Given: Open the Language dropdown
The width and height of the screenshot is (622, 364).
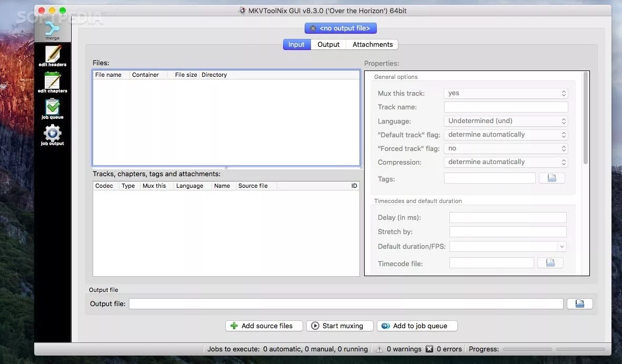Looking at the screenshot, I should (506, 121).
